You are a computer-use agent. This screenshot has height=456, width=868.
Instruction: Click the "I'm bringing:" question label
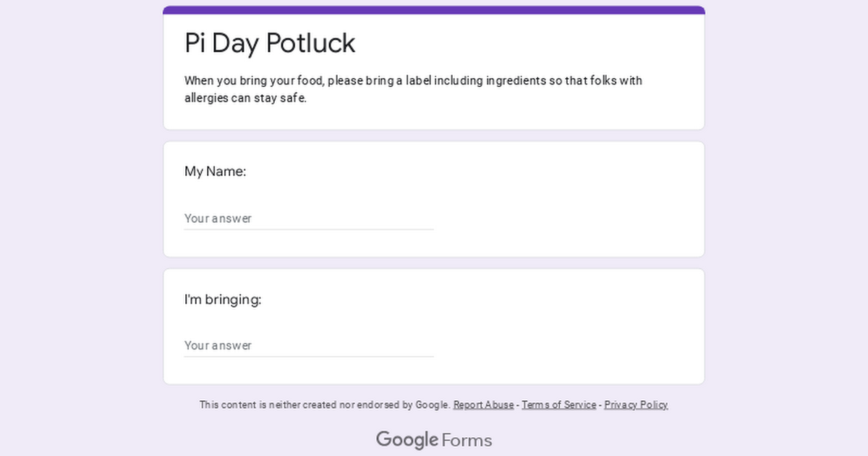coord(223,300)
